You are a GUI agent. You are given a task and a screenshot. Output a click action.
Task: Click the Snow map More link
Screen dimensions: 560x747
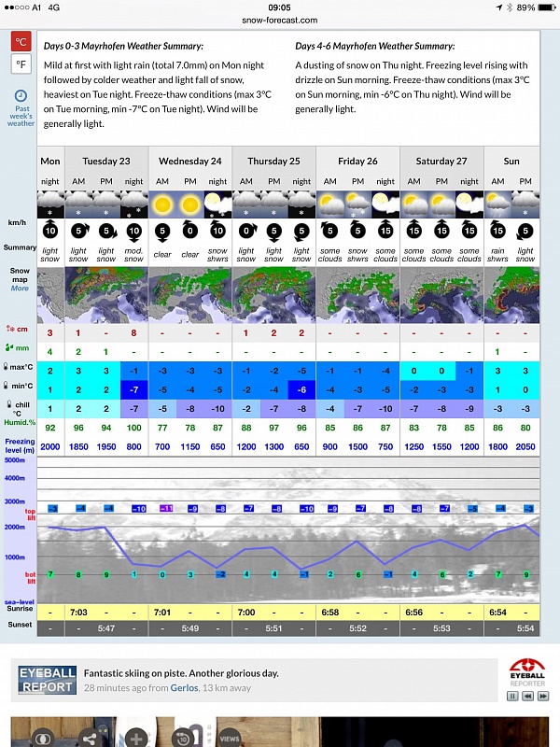[20, 289]
